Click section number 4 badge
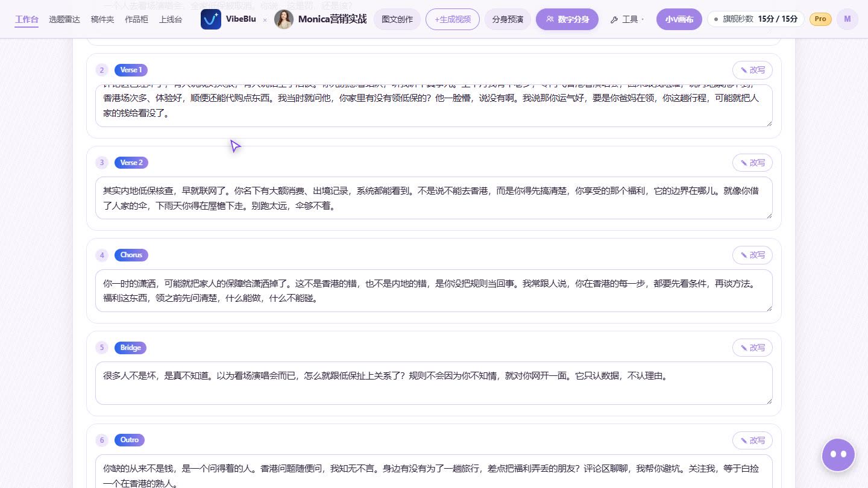Image resolution: width=868 pixels, height=488 pixels. (102, 255)
